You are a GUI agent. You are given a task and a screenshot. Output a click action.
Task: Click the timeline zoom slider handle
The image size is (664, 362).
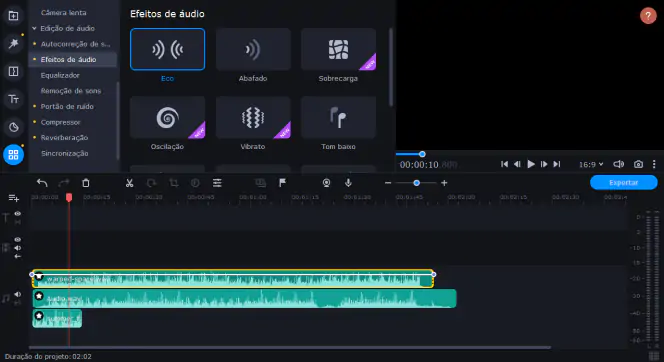click(x=416, y=183)
